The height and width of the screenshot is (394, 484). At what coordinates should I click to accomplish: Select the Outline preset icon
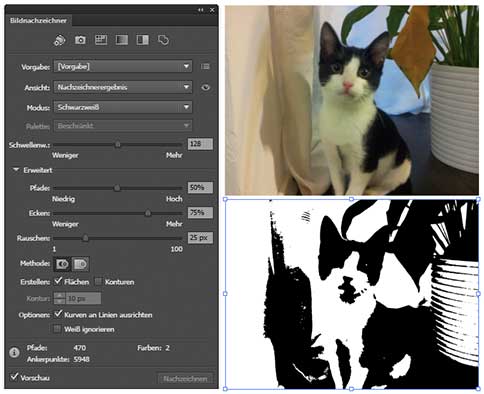pyautogui.click(x=163, y=40)
